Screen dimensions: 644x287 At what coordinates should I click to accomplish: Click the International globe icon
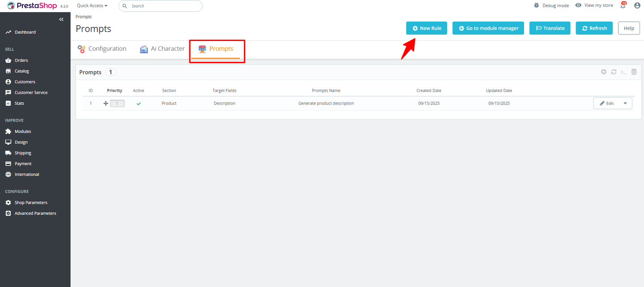pos(8,174)
